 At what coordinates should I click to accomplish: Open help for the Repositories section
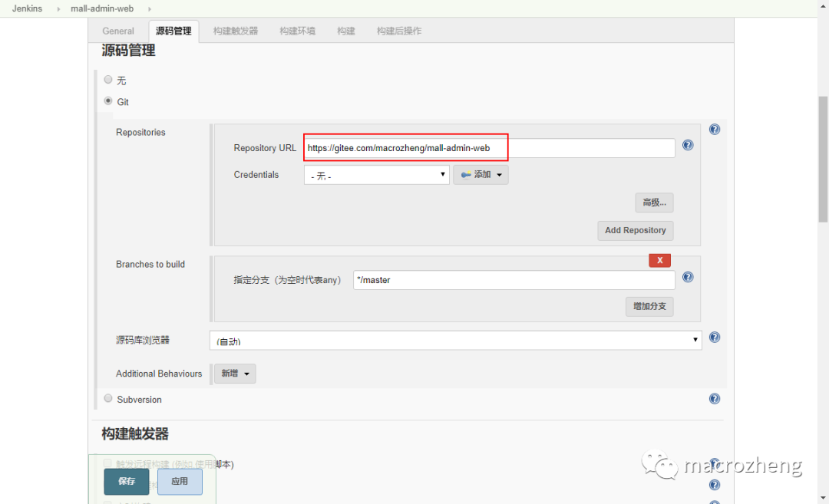(715, 130)
